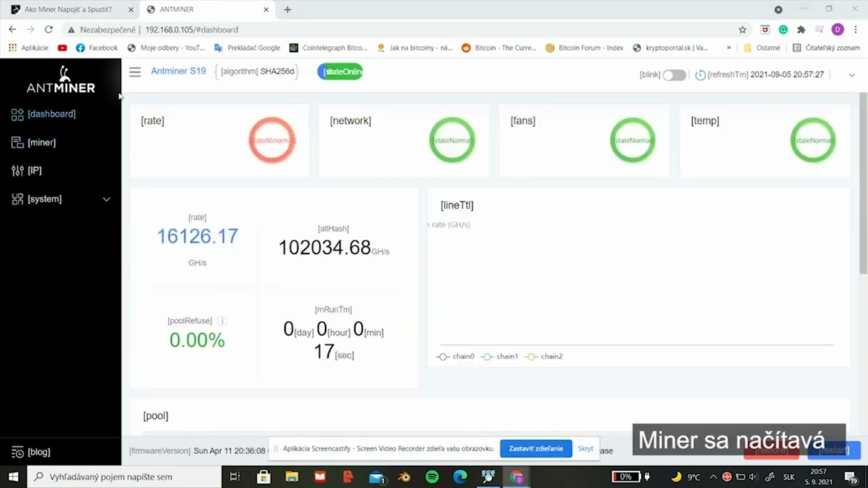Image resolution: width=868 pixels, height=488 pixels.
Task: Bookmark this page with star icon
Action: pos(743,30)
